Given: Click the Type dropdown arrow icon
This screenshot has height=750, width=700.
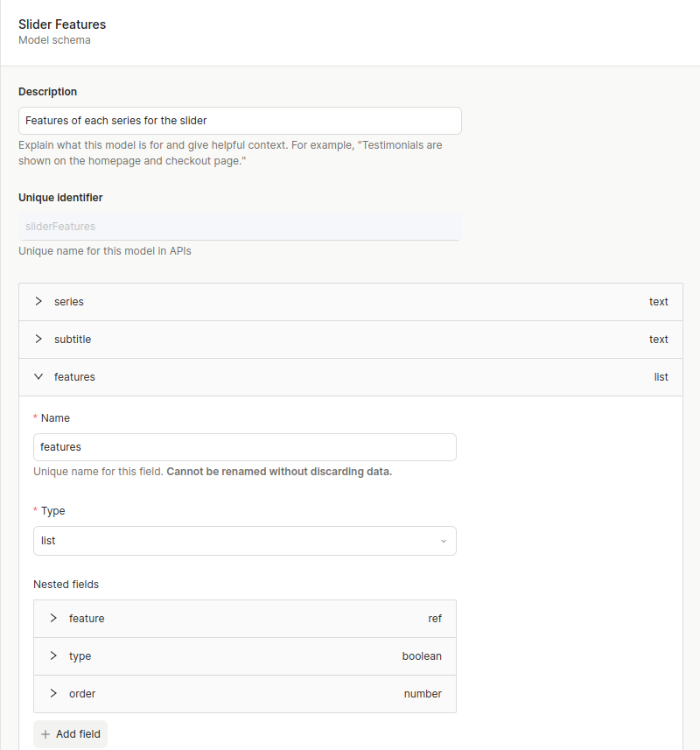Looking at the screenshot, I should tap(443, 541).
